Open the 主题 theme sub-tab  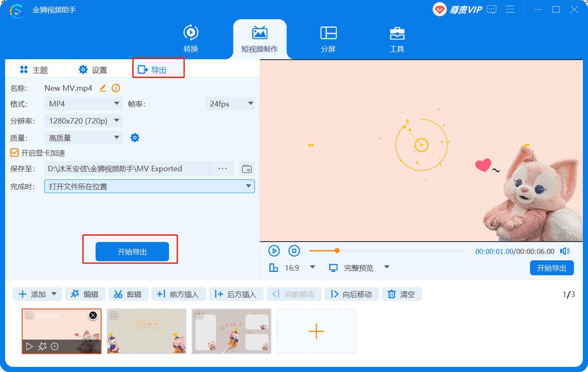click(x=34, y=70)
